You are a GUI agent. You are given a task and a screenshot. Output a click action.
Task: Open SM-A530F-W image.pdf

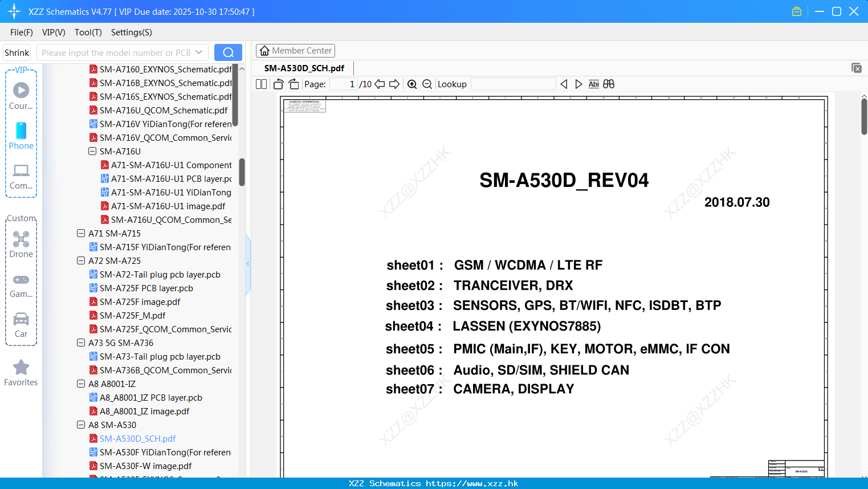[140, 466]
